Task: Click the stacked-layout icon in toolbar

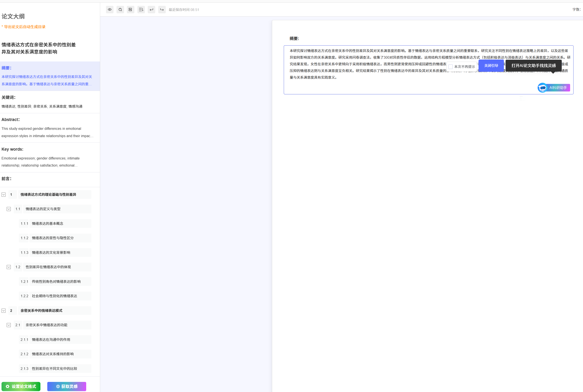Action: [130, 9]
